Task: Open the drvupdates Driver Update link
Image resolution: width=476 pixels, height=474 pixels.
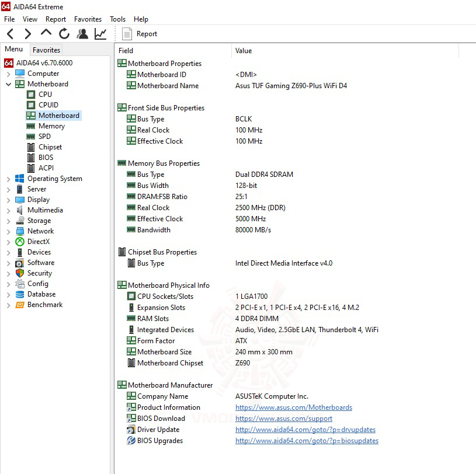Action: pos(305,430)
